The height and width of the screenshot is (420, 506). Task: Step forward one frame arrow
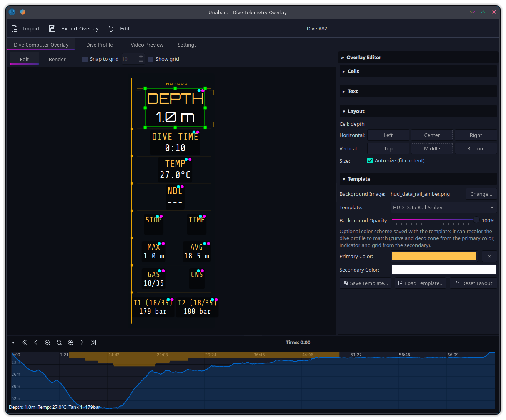[x=82, y=342]
